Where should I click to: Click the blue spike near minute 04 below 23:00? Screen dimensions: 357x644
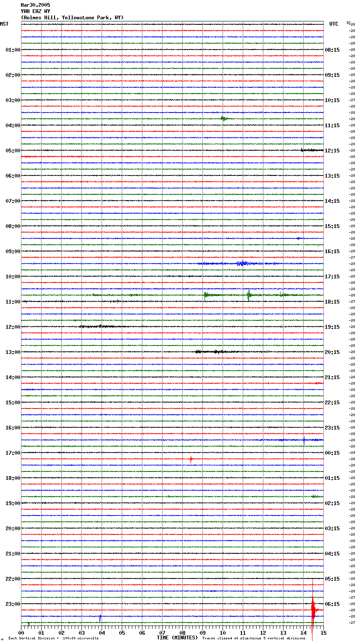pos(100,618)
